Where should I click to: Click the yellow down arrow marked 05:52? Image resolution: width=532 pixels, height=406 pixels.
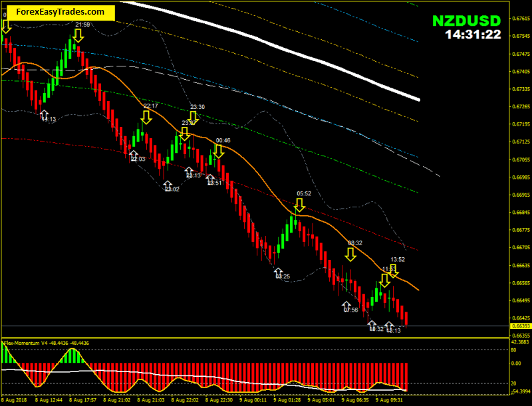pyautogui.click(x=299, y=205)
